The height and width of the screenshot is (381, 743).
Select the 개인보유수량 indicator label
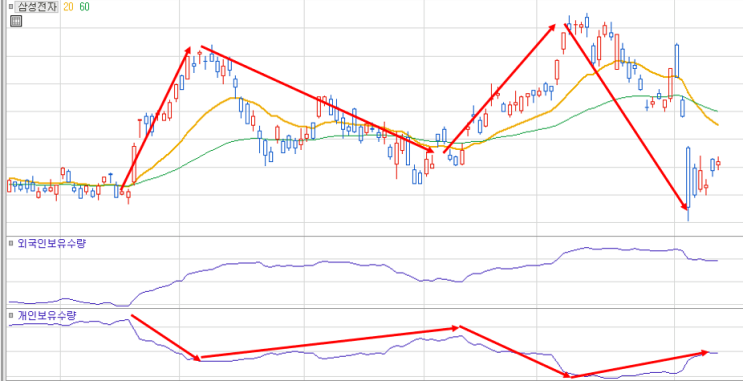(46, 316)
